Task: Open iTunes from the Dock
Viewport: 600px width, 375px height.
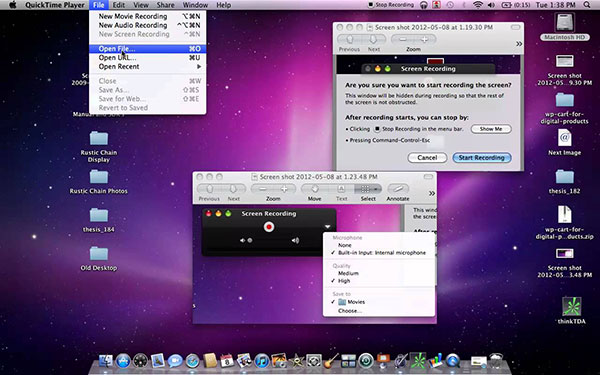Action: click(x=262, y=360)
